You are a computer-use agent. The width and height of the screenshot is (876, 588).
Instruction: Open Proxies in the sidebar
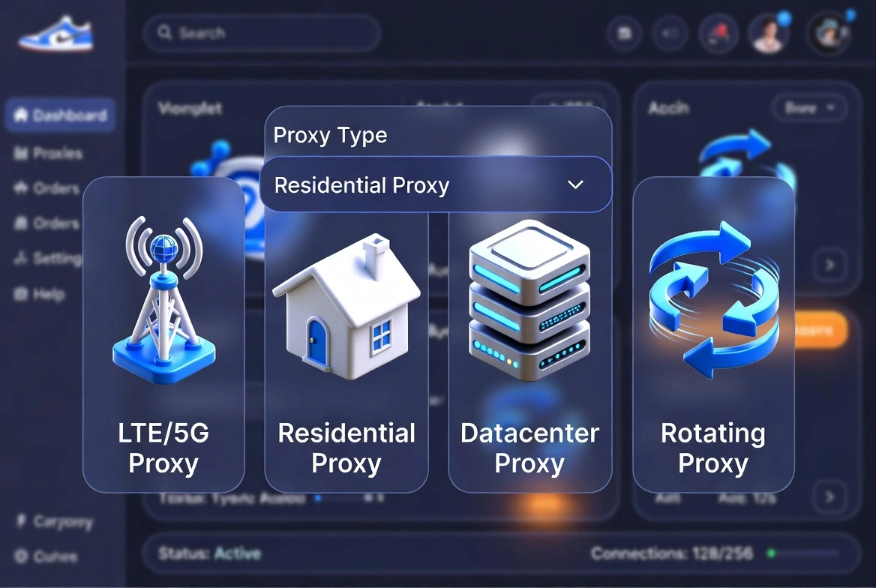coord(48,153)
